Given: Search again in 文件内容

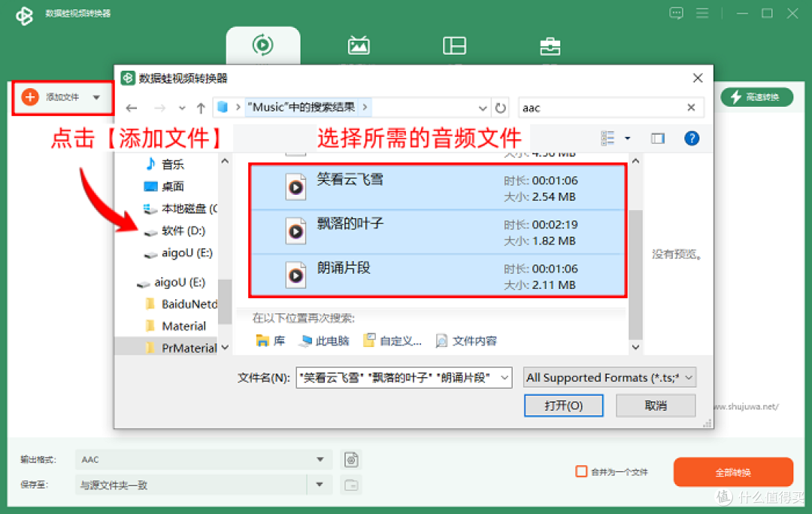Looking at the screenshot, I should [x=467, y=340].
